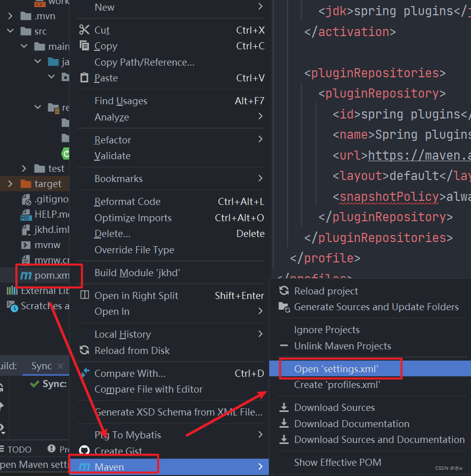The height and width of the screenshot is (476, 471).
Task: Click the Maven m icon in menu
Action: pyautogui.click(x=84, y=466)
